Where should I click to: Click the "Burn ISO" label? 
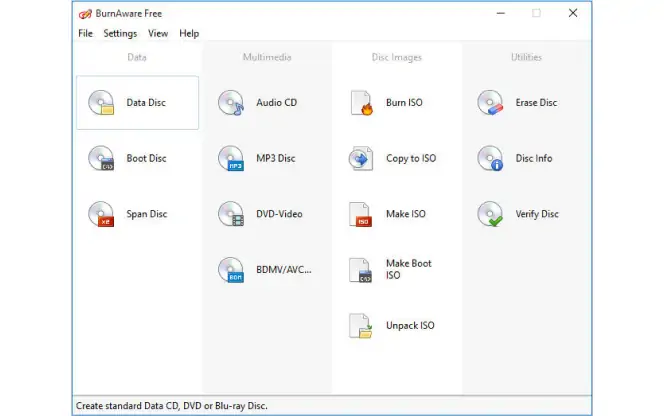tap(404, 103)
